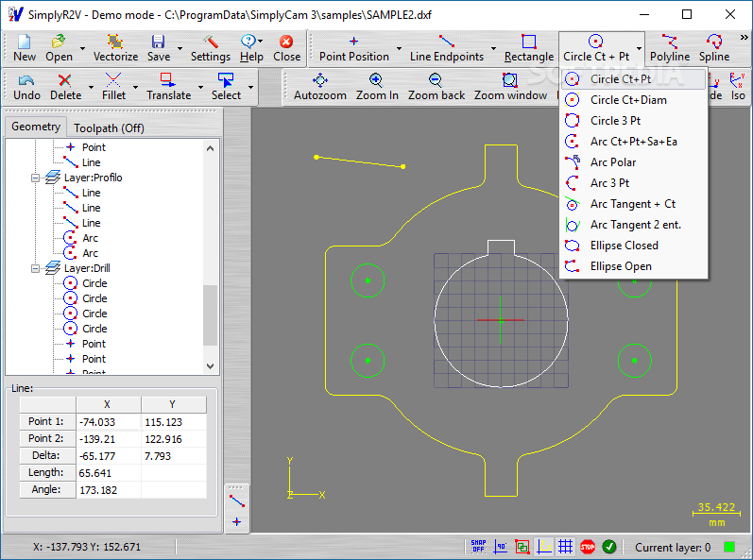Choose Arc Tangent 2 ent. from the menu
Viewport: 753px width, 560px height.
[634, 225]
